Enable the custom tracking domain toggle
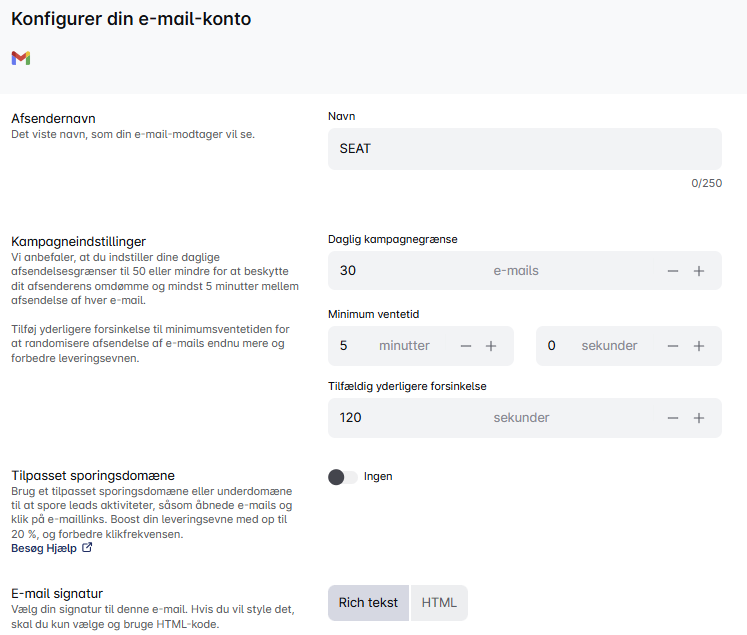This screenshot has height=635, width=747. pyautogui.click(x=342, y=477)
